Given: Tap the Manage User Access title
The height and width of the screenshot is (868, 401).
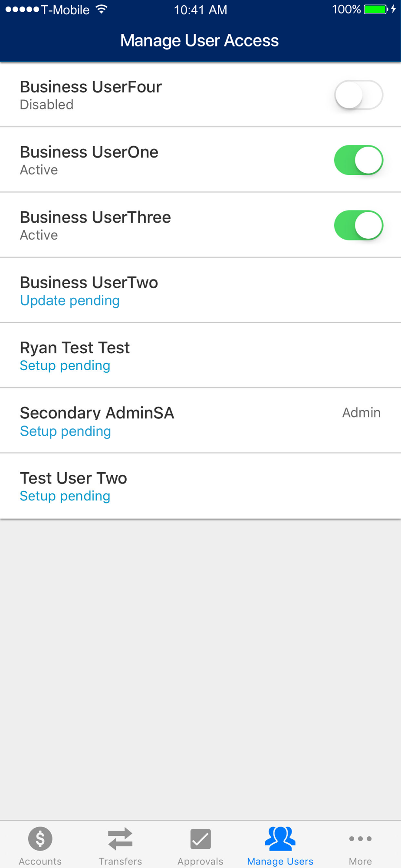Looking at the screenshot, I should point(200,40).
